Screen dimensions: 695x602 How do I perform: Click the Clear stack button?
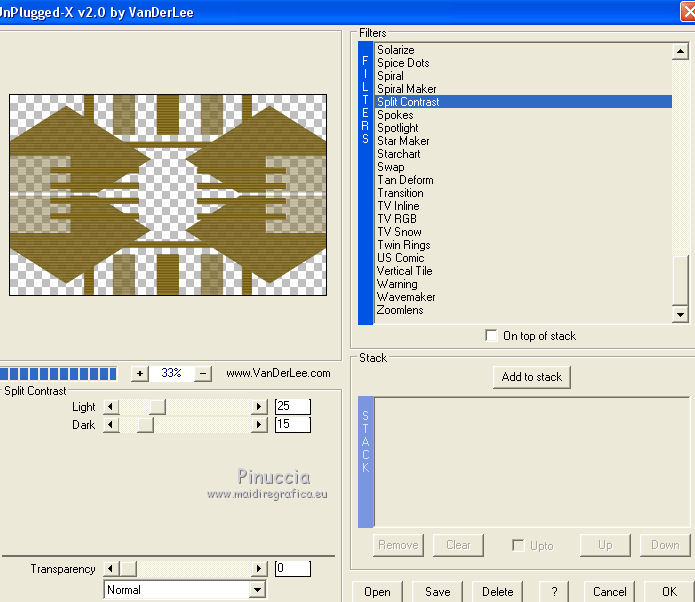click(x=458, y=545)
